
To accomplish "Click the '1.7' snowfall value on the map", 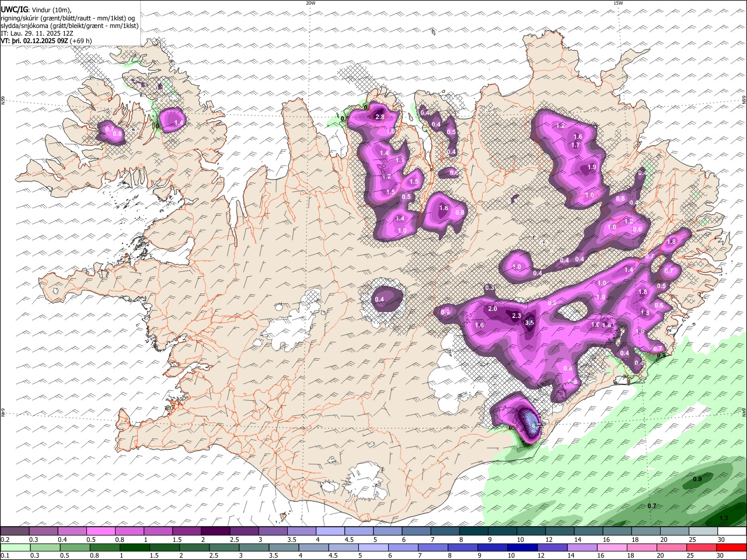I will click(x=575, y=145).
